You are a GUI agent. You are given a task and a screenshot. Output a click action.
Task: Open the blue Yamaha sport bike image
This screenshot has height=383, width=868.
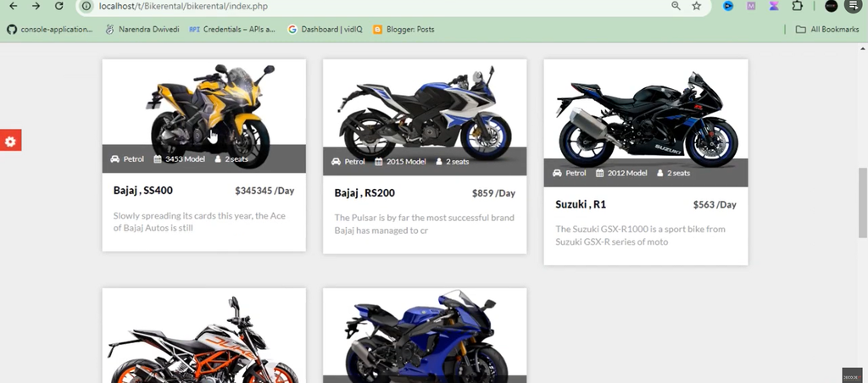pos(426,337)
